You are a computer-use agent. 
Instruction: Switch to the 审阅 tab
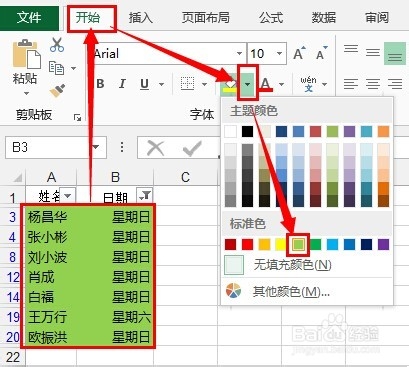(x=377, y=17)
